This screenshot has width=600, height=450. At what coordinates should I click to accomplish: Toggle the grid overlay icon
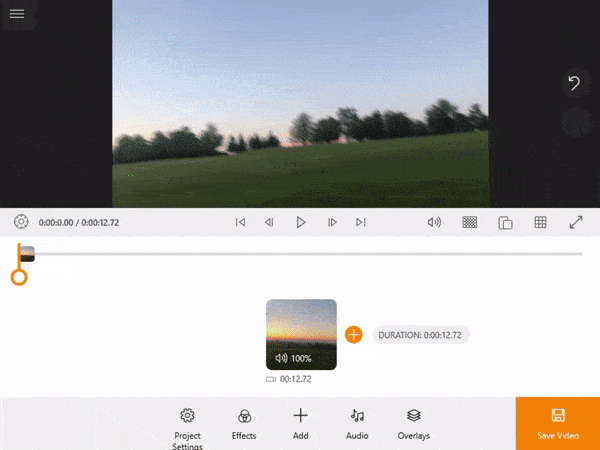click(x=540, y=222)
